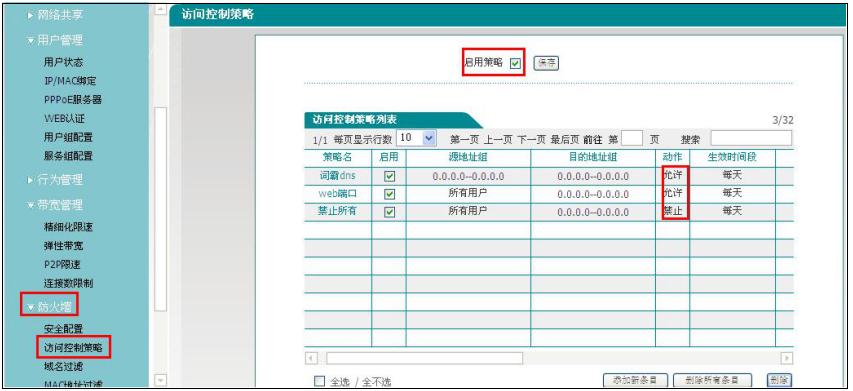This screenshot has height=391, width=853.
Task: Open PPPoE服务器 in the sidebar
Action: [73, 100]
